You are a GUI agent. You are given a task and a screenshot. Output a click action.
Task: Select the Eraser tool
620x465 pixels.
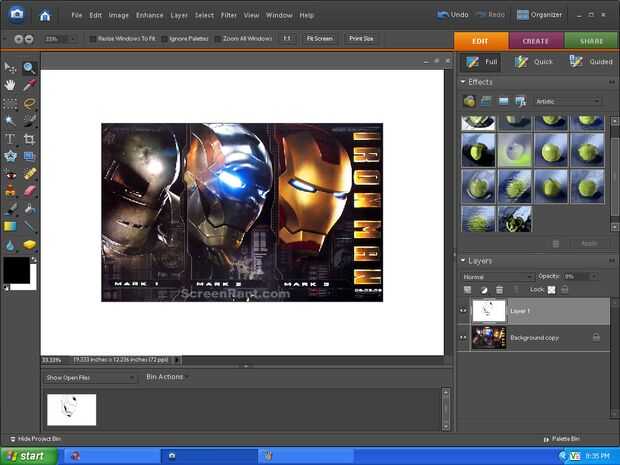[x=29, y=190]
